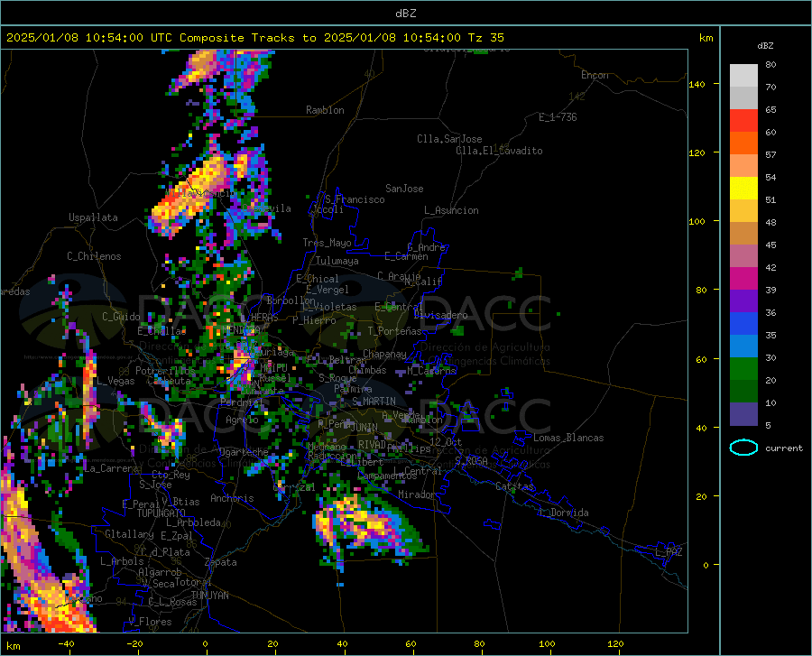Click the 'Ugarteche' place label
This screenshot has height=656, width=812.
pyautogui.click(x=244, y=452)
